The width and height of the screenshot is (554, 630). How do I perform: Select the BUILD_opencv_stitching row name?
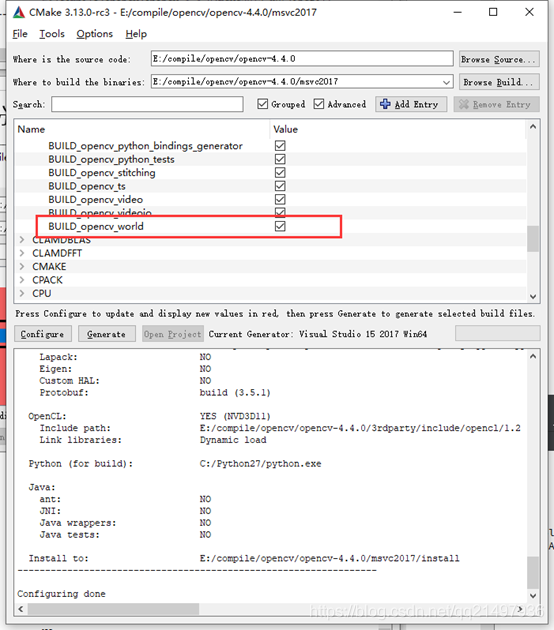point(102,172)
